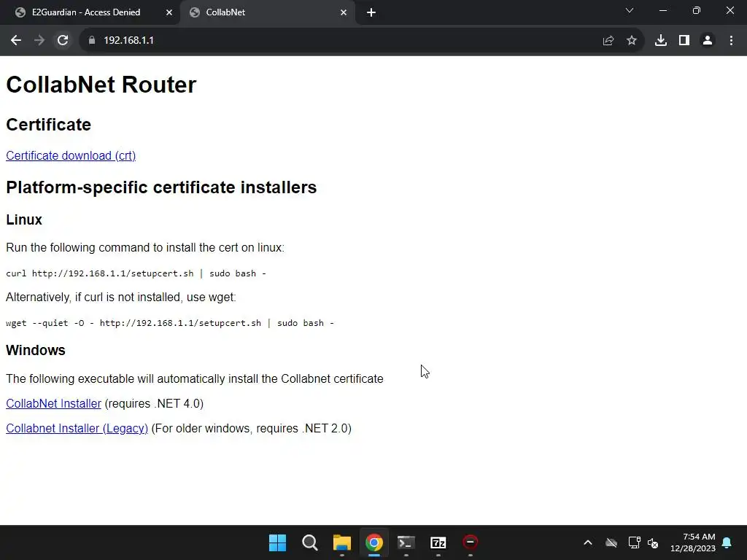The image size is (747, 560).
Task: Click the "Alternatively, if curl is not installed" text
Action: tap(120, 297)
